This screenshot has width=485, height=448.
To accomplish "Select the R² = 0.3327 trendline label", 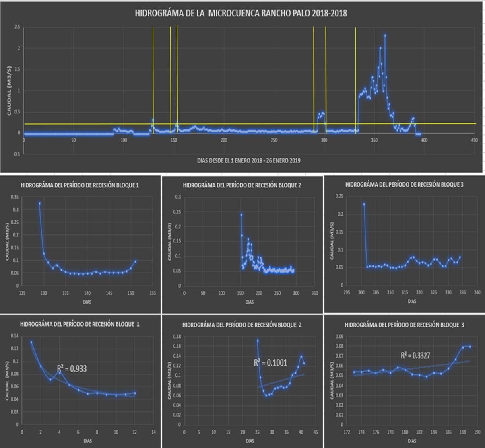I will click(x=415, y=356).
